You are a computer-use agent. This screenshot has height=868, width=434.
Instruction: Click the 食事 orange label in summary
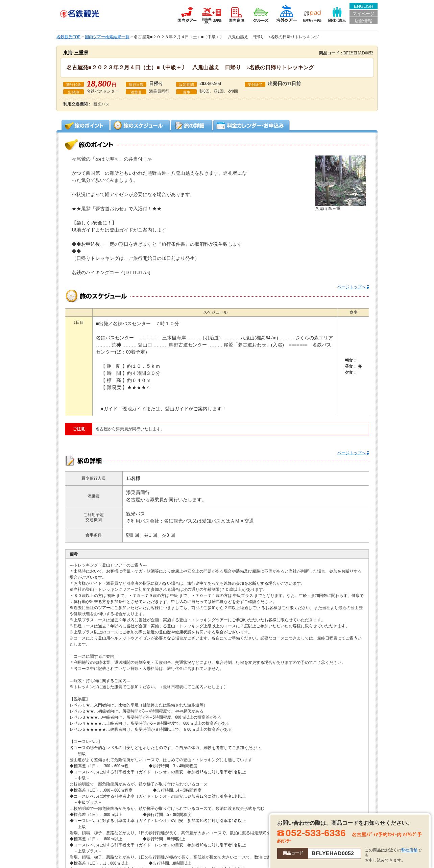tap(186, 92)
